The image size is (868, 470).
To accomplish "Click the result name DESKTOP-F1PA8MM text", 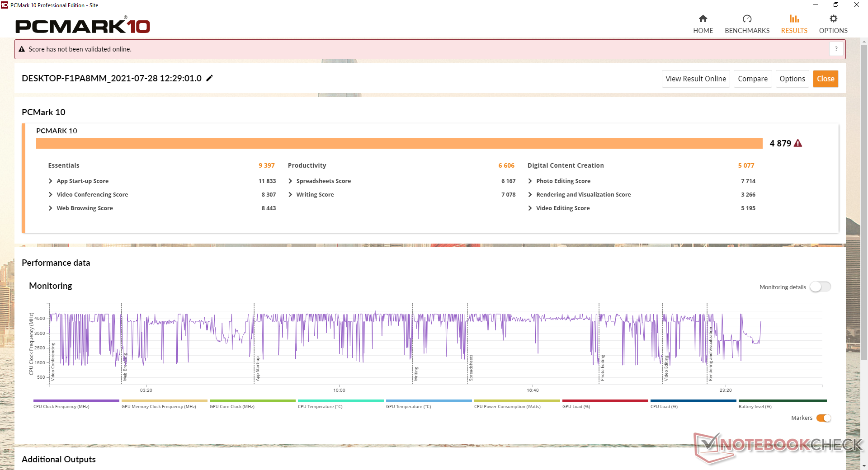I will pyautogui.click(x=112, y=78).
